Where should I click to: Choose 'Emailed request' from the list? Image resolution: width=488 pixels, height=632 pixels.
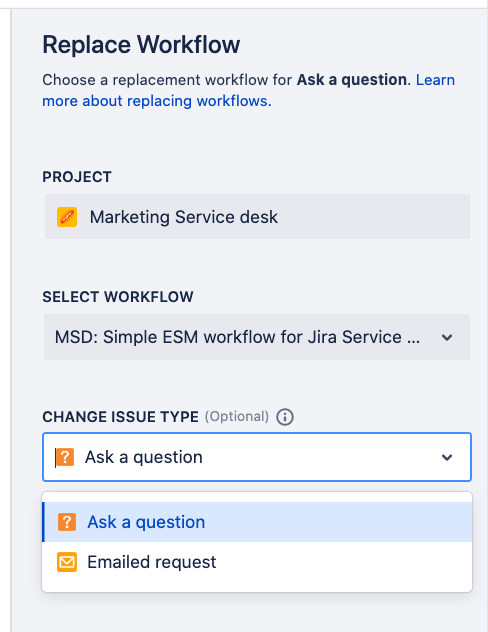click(x=257, y=562)
